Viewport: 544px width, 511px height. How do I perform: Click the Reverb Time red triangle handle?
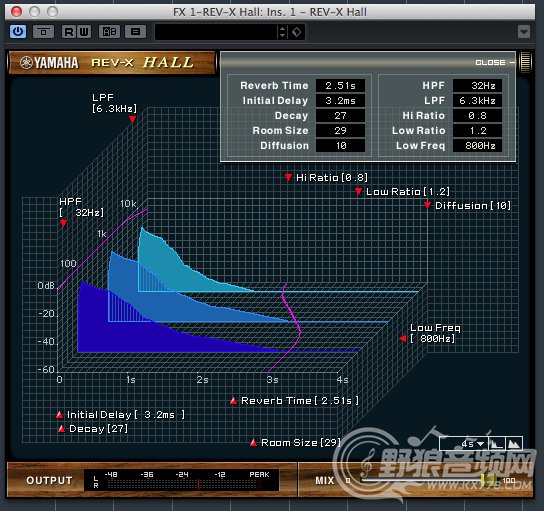point(233,401)
